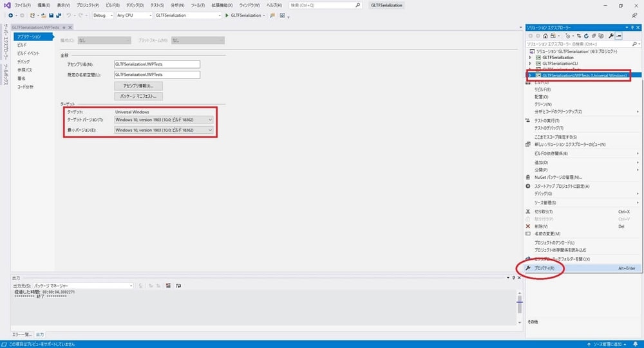
Task: Open the デバッグ(D) menu
Action: [x=135, y=5]
